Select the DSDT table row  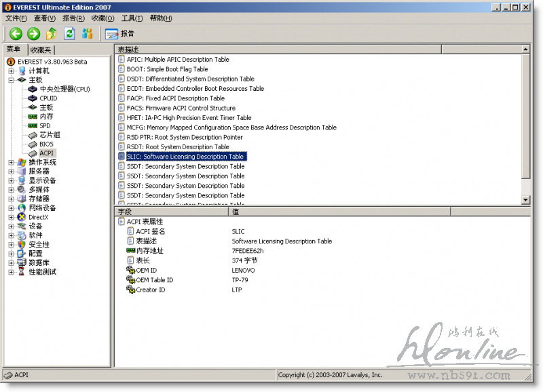click(x=190, y=79)
